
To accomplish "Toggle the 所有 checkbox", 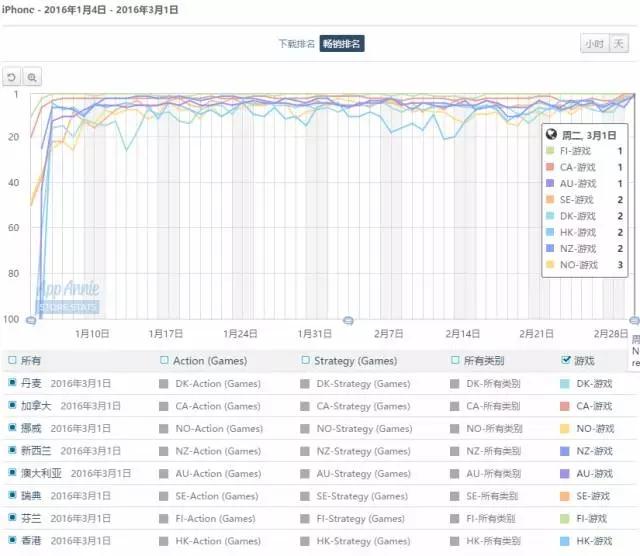I will point(12,360).
